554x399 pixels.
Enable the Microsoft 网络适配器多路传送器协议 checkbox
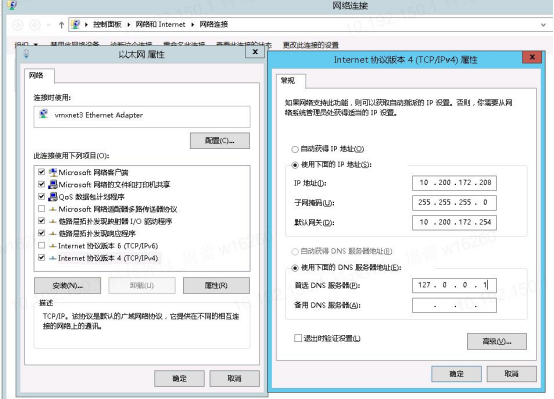click(41, 209)
